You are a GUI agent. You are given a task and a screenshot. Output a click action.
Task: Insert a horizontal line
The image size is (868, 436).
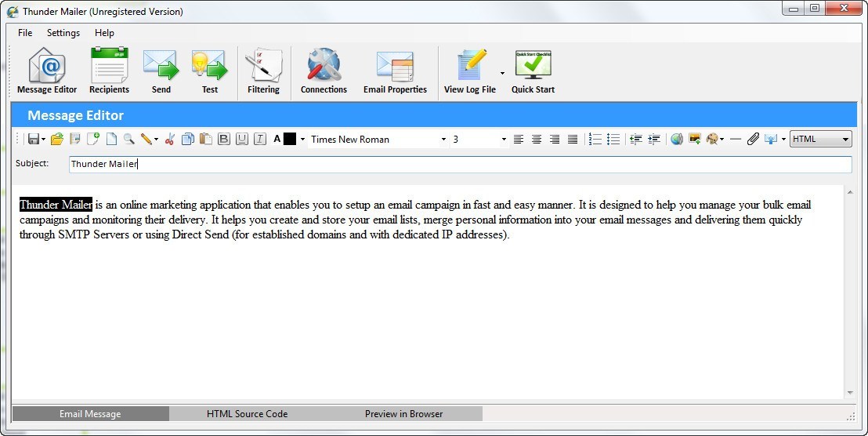coord(735,139)
